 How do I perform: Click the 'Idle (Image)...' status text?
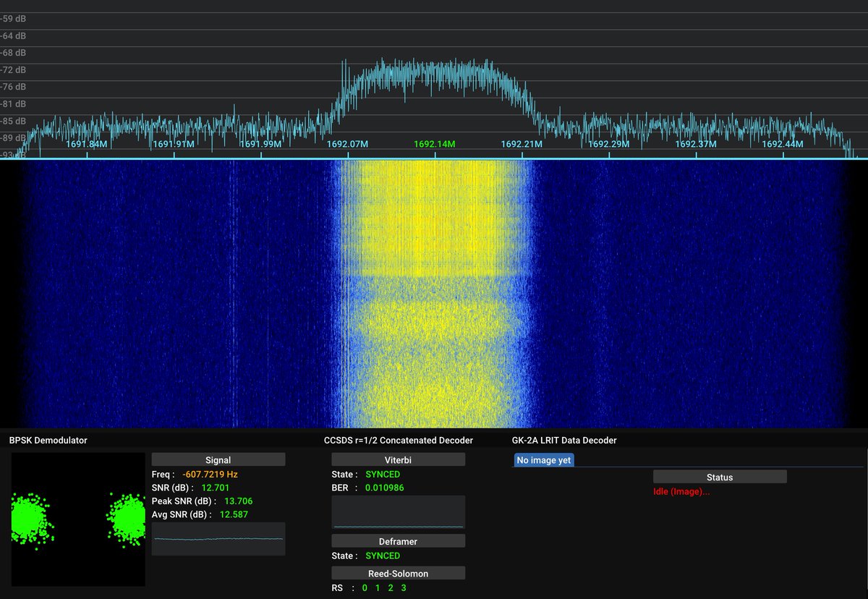681,492
